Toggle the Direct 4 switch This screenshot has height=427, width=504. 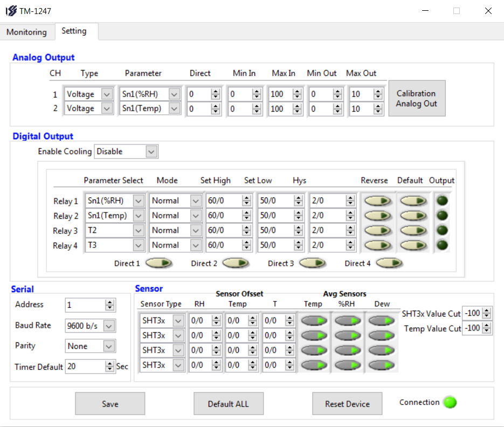coord(389,263)
